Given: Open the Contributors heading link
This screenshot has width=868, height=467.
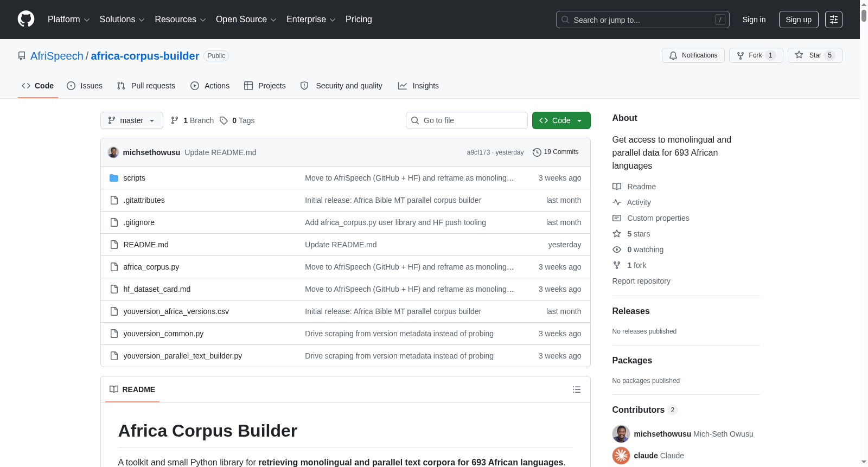Looking at the screenshot, I should coord(645,410).
